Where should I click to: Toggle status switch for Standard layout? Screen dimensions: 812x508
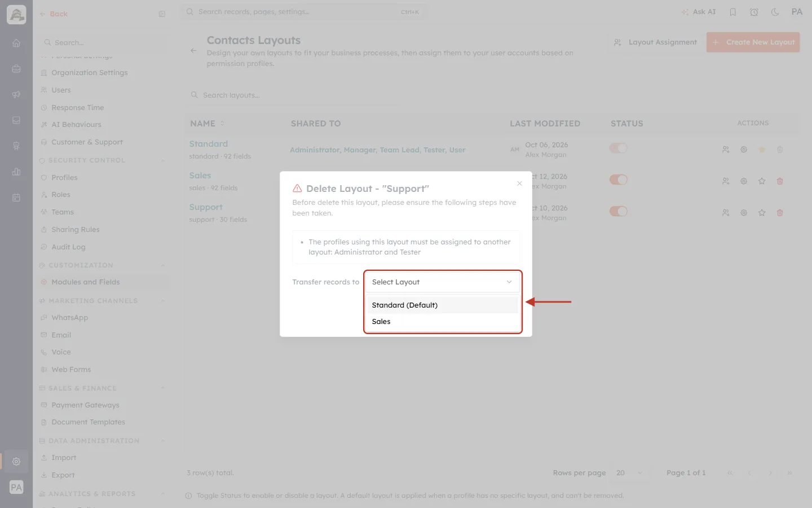[x=618, y=148]
